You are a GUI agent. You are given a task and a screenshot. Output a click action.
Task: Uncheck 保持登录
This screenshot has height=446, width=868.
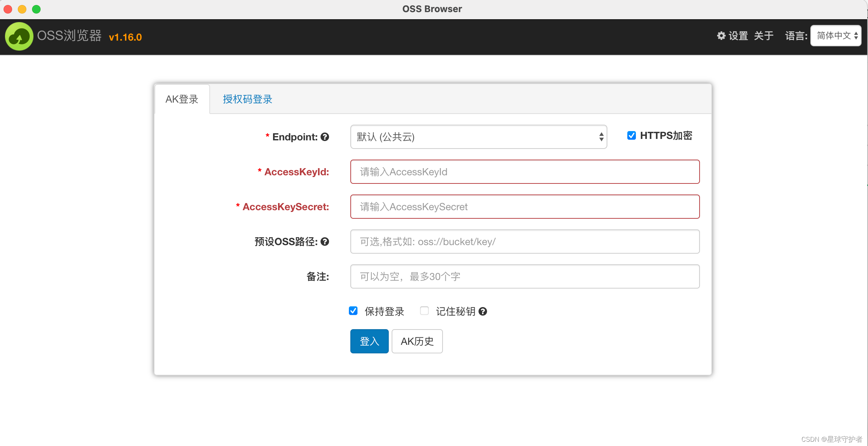(x=353, y=311)
